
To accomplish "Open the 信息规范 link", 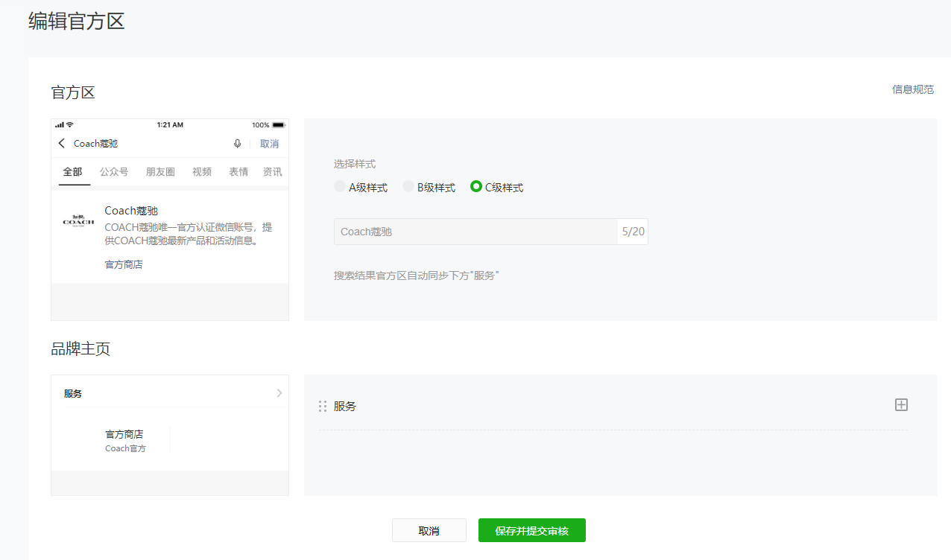I will tap(913, 89).
